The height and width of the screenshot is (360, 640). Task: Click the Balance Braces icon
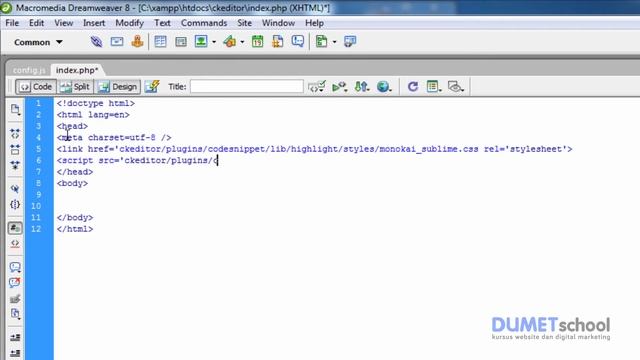(x=15, y=204)
